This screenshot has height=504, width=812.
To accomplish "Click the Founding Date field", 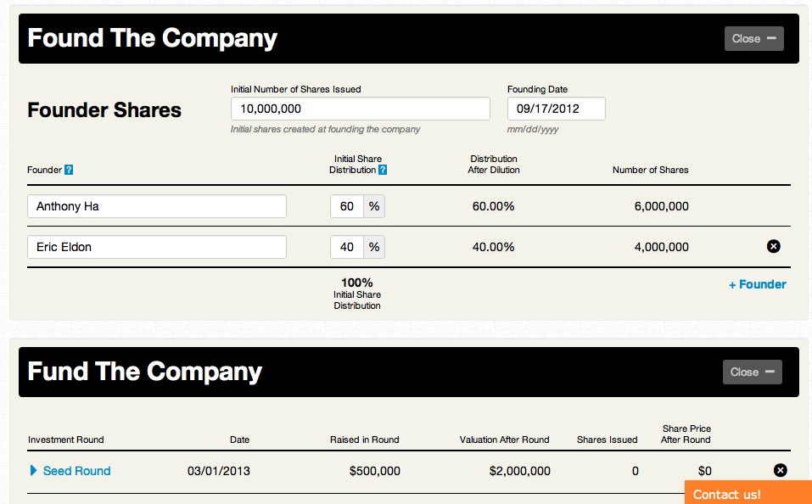I will [556, 109].
